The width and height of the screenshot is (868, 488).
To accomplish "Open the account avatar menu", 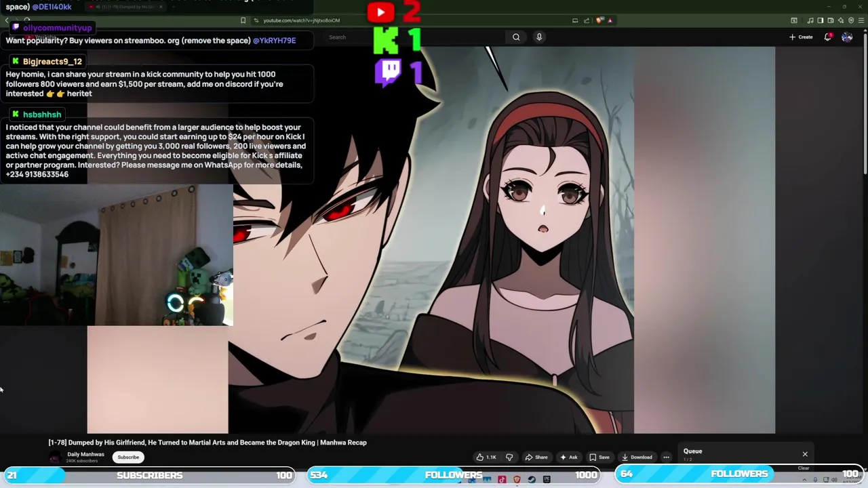I will point(847,37).
